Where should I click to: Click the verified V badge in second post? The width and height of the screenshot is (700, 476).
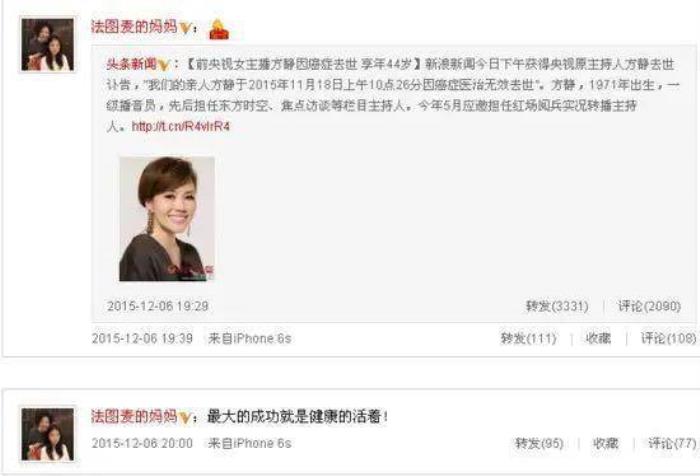[x=185, y=418]
